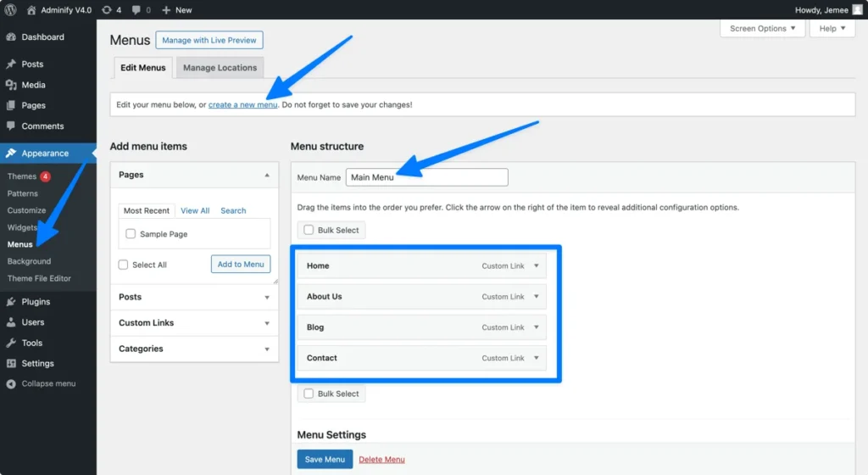Click the Manage with Live Preview button

pos(209,40)
